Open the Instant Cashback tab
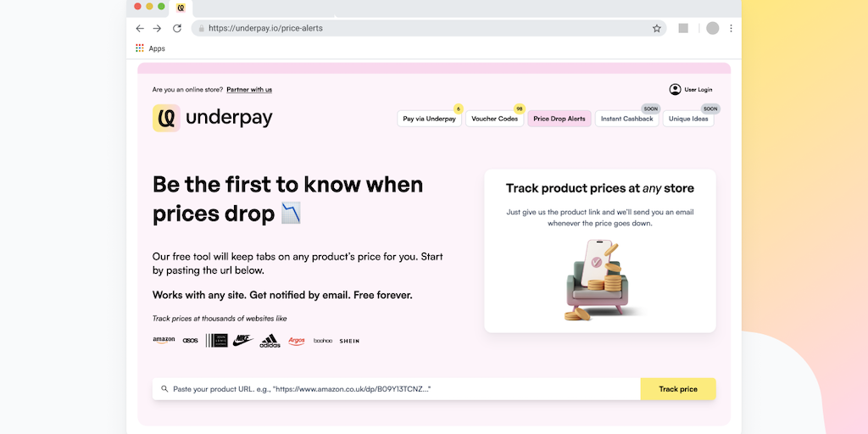The width and height of the screenshot is (868, 434). [x=626, y=119]
